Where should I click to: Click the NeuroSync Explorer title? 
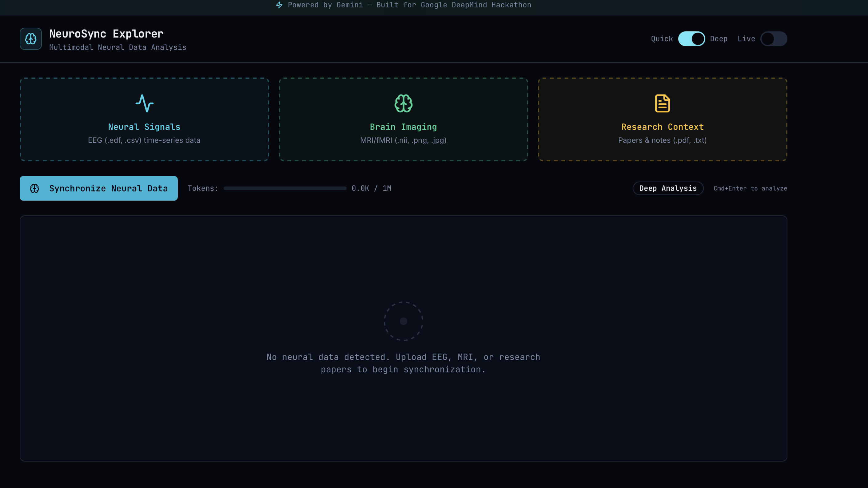pos(106,34)
